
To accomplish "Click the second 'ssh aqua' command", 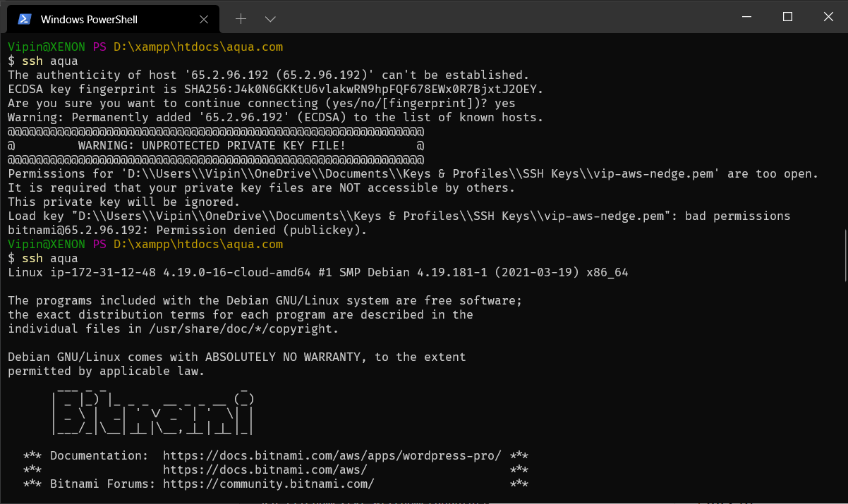I will point(43,259).
